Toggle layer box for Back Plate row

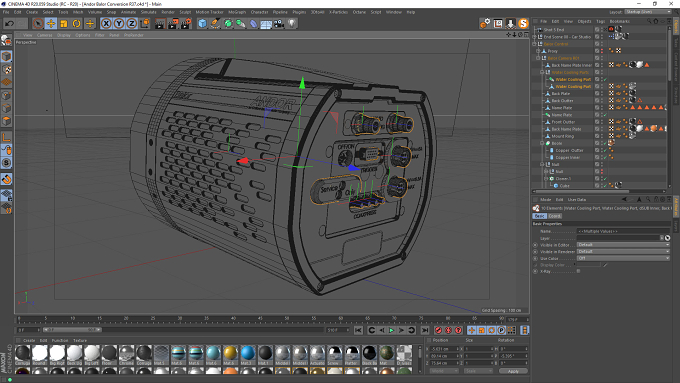[x=597, y=93]
